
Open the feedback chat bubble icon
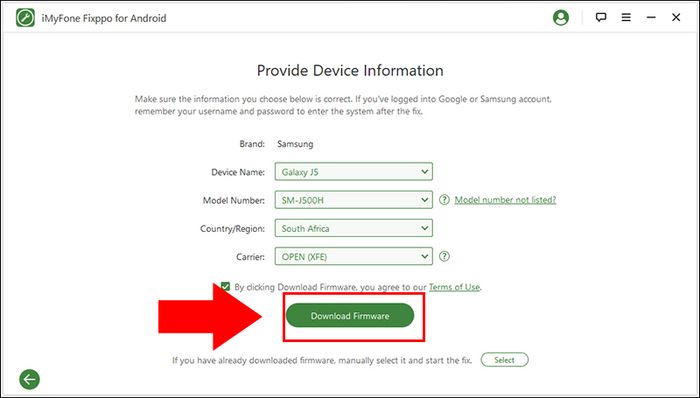click(x=601, y=17)
